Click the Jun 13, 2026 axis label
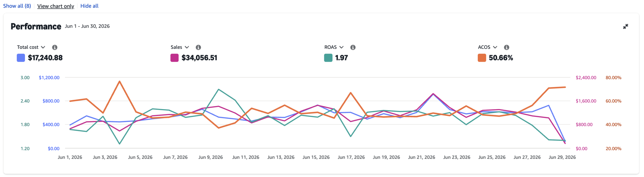Viewport: 644px width, 177px height. tap(281, 157)
